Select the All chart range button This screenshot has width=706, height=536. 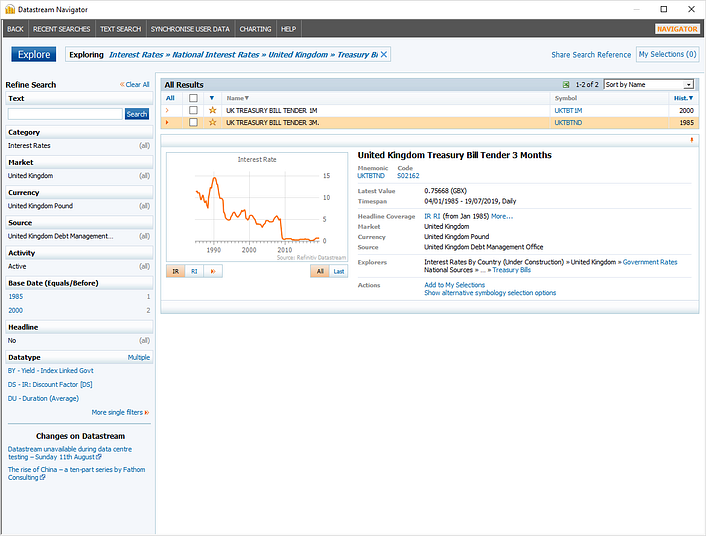[x=320, y=271]
